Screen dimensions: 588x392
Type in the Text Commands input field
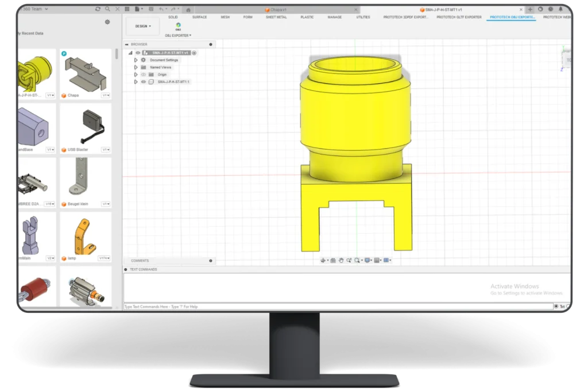pyautogui.click(x=230, y=306)
